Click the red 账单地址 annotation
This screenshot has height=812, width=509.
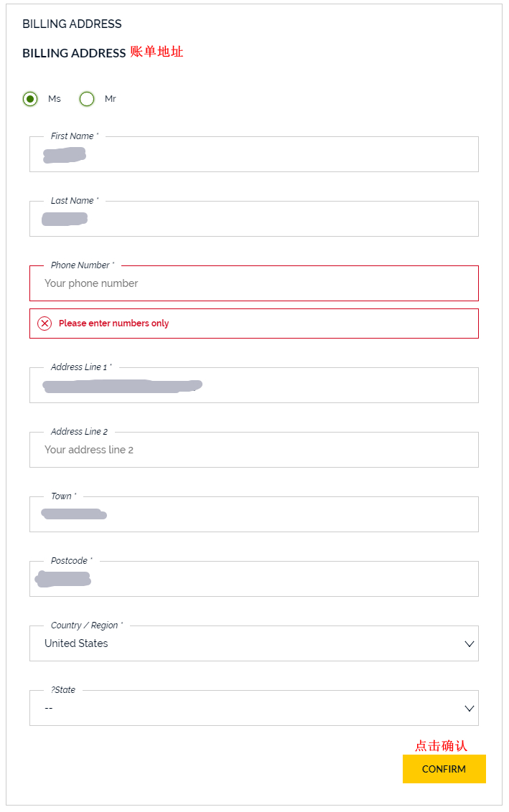tap(157, 52)
